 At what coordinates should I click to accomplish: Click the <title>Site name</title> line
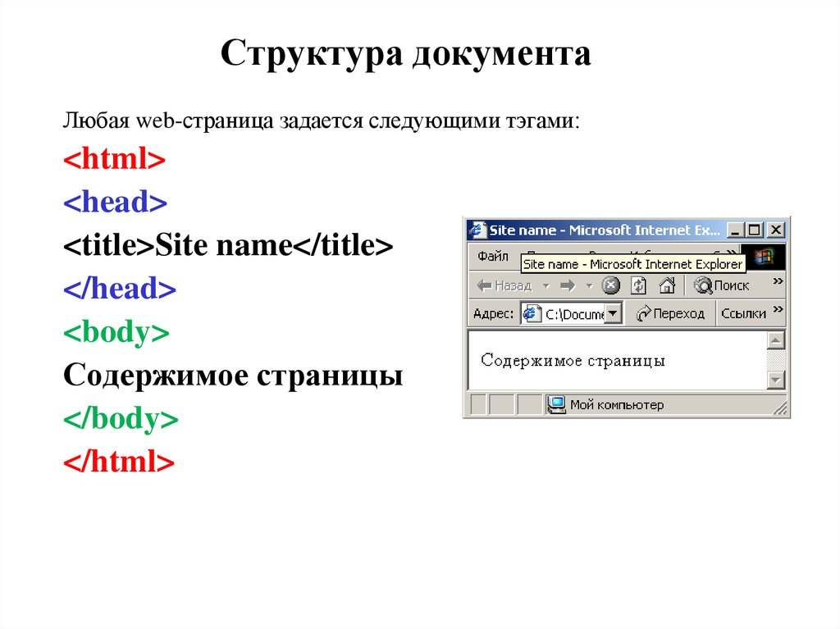coord(228,246)
